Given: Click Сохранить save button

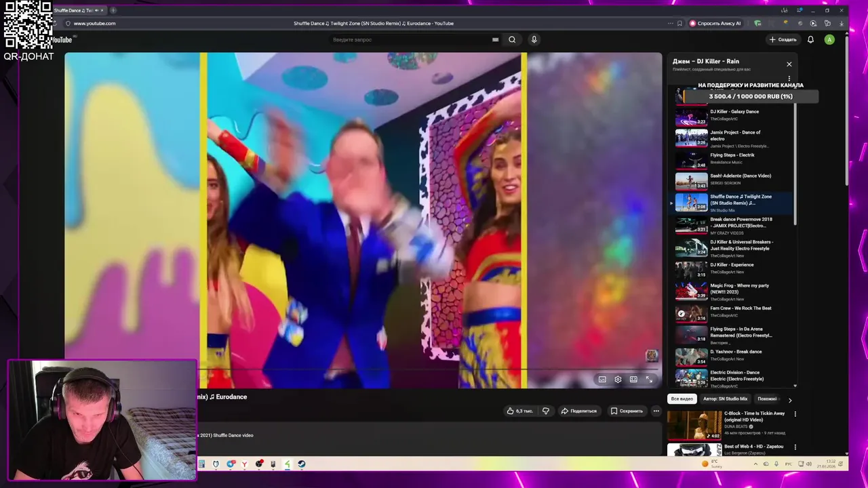Looking at the screenshot, I should click(x=626, y=411).
